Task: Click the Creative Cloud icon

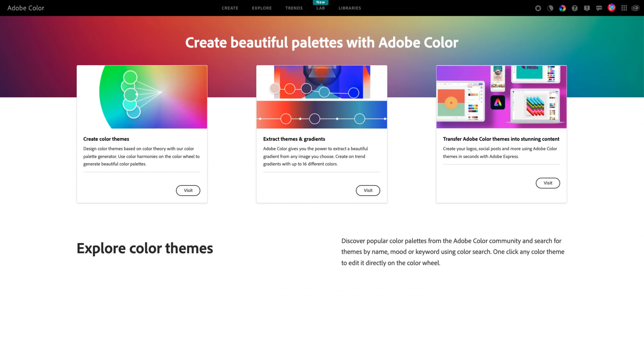Action: (635, 8)
